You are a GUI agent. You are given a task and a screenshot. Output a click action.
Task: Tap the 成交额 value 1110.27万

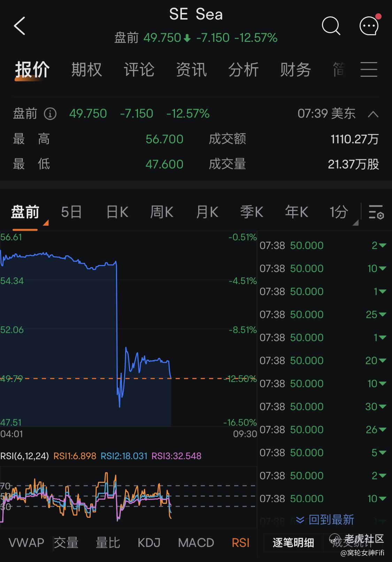(354, 139)
